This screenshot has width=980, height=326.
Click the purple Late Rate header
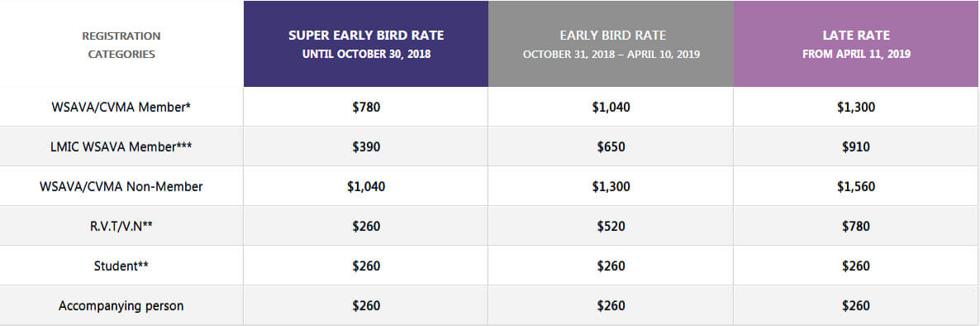tap(856, 44)
